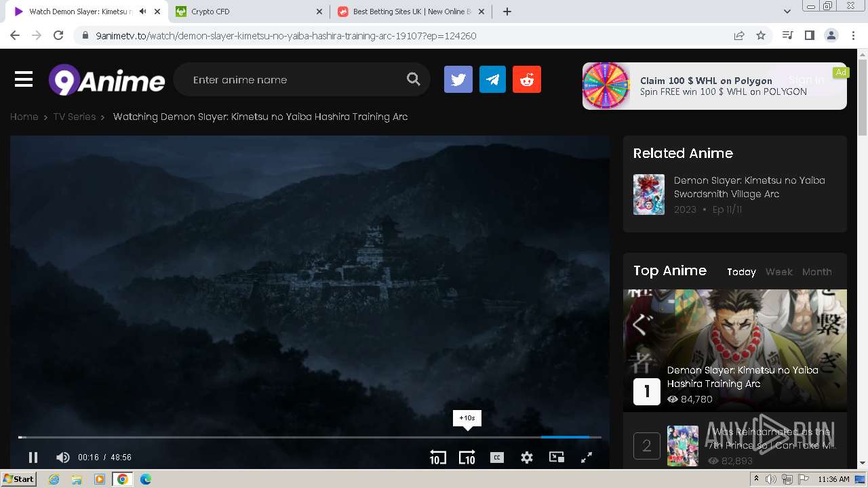Open Chrome icon in taskbar
868x488 pixels.
click(122, 479)
